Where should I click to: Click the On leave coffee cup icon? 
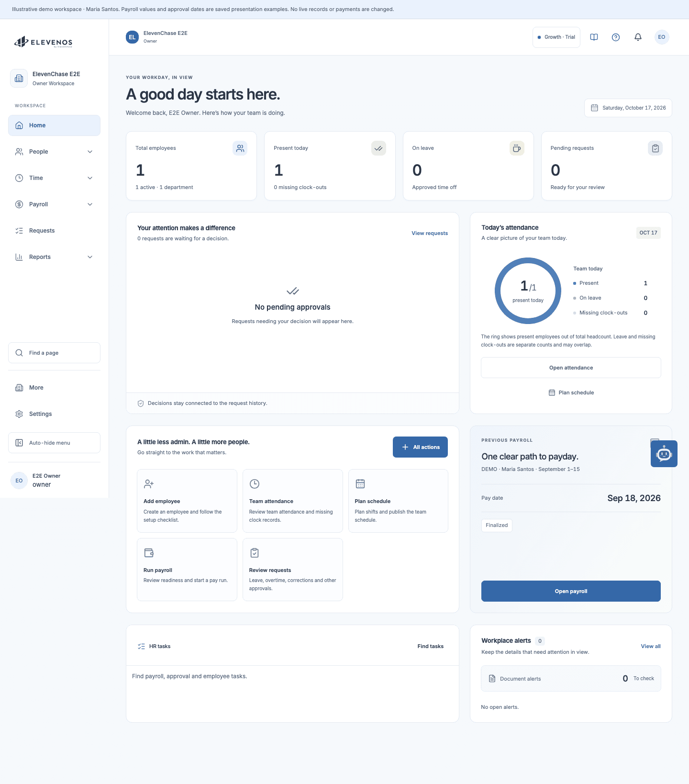click(517, 148)
